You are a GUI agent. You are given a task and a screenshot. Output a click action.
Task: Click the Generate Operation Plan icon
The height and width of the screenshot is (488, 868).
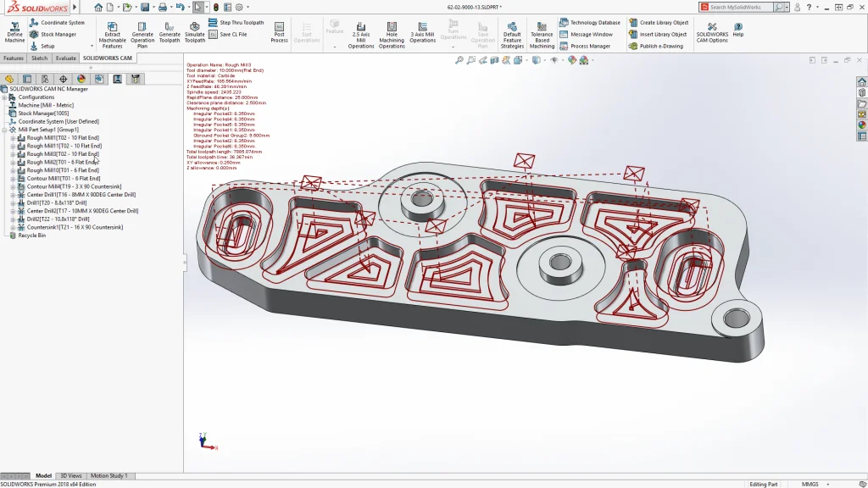click(142, 29)
